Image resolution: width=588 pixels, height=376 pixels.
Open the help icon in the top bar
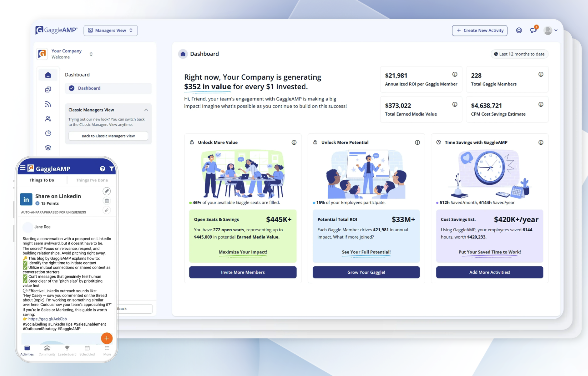coord(519,30)
